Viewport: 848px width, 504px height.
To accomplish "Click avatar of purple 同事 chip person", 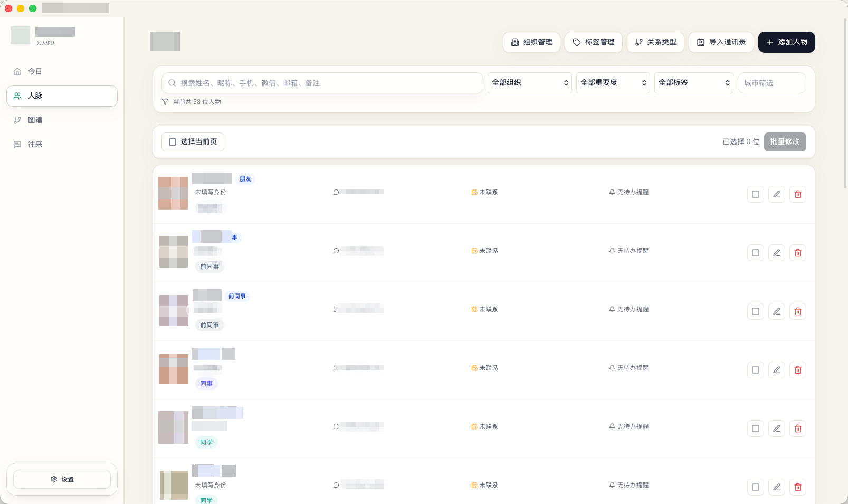I will pyautogui.click(x=174, y=369).
